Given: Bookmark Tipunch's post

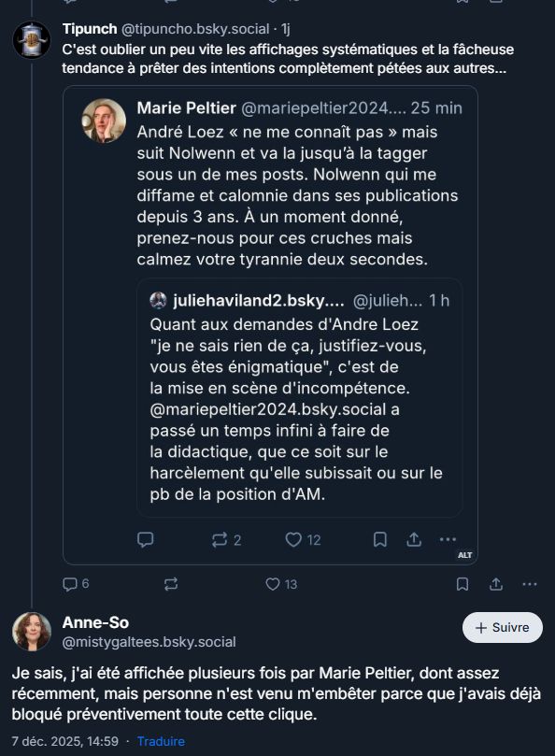Looking at the screenshot, I should pos(463,583).
